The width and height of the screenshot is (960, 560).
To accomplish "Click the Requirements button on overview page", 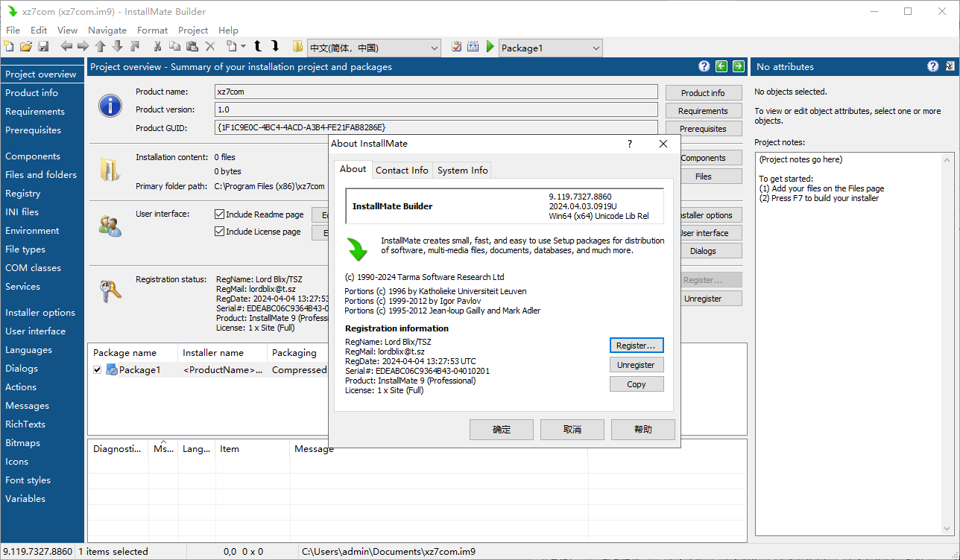I will (703, 111).
